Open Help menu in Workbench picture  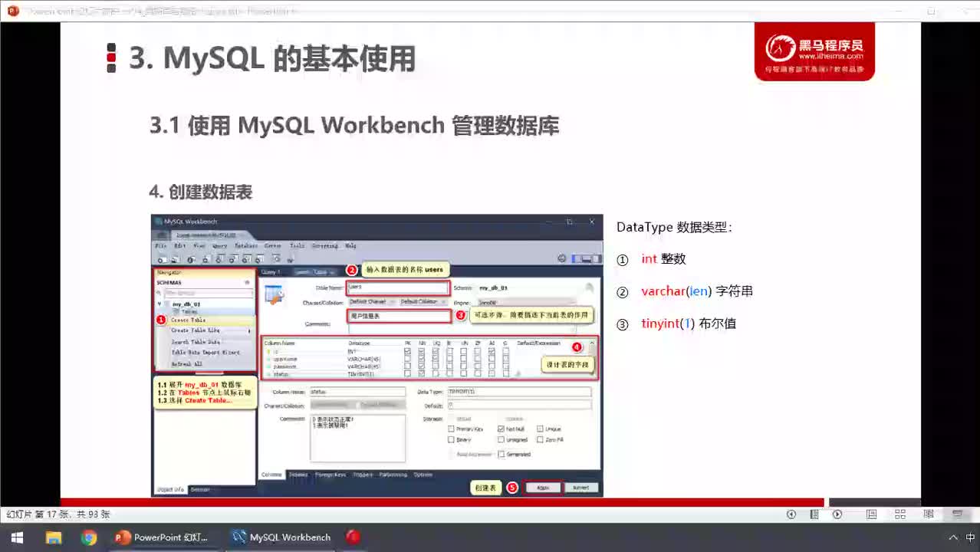click(x=350, y=246)
